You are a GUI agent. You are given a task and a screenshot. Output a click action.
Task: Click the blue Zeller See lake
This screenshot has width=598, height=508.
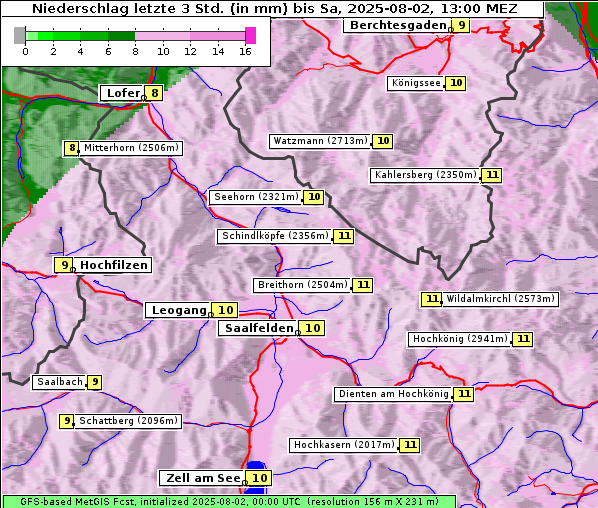[255, 466]
